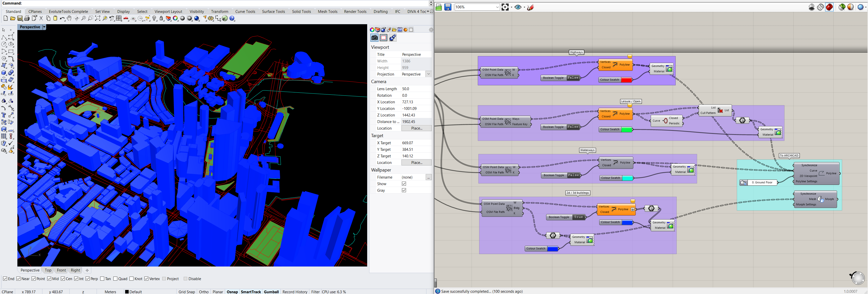This screenshot has height=294, width=868.
Task: Click the Pan tool in Rhino's toolbar
Action: click(x=69, y=18)
